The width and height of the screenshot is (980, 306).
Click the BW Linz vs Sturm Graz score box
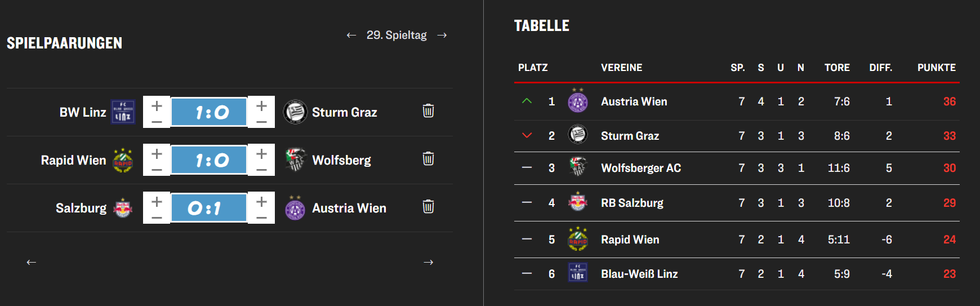[x=209, y=112]
